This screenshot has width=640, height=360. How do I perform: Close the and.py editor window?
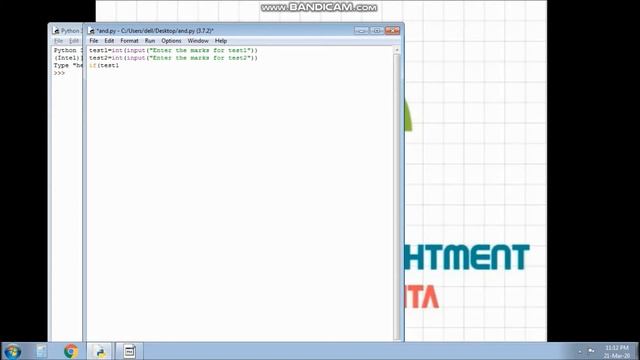(392, 31)
